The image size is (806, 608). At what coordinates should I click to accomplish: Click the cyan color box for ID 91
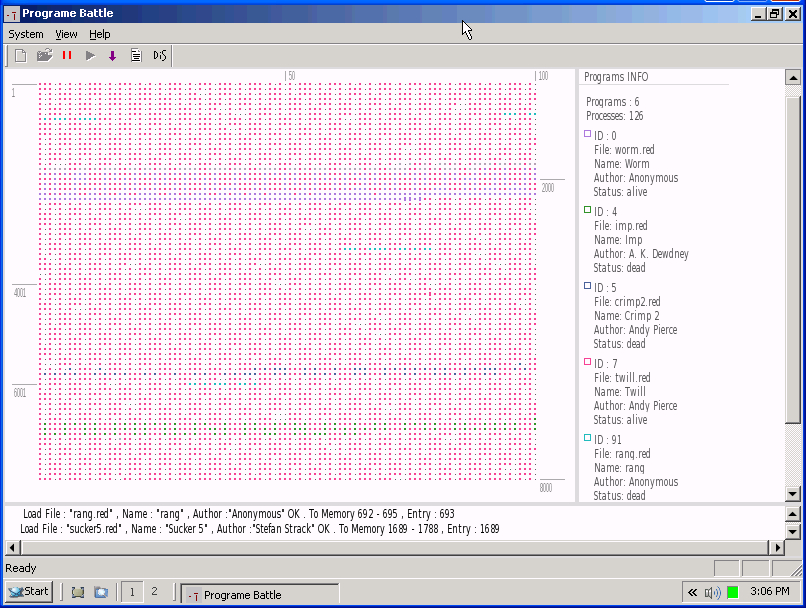(x=588, y=438)
